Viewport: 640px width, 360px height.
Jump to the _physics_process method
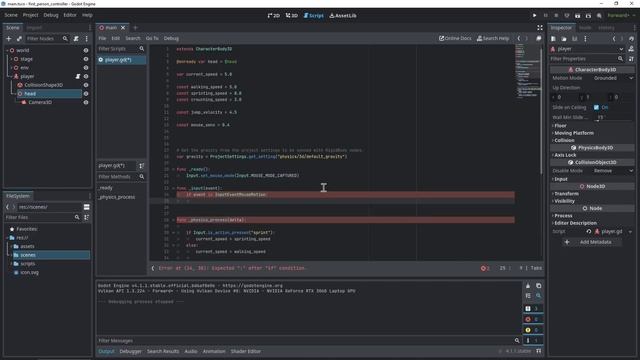(117, 197)
